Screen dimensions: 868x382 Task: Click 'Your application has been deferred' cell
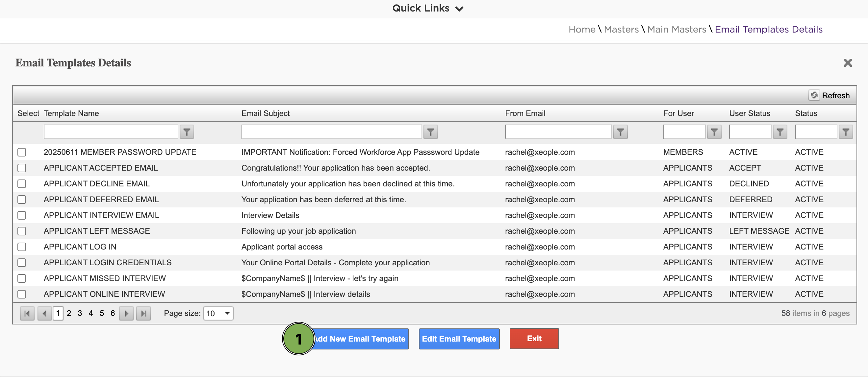click(x=323, y=200)
